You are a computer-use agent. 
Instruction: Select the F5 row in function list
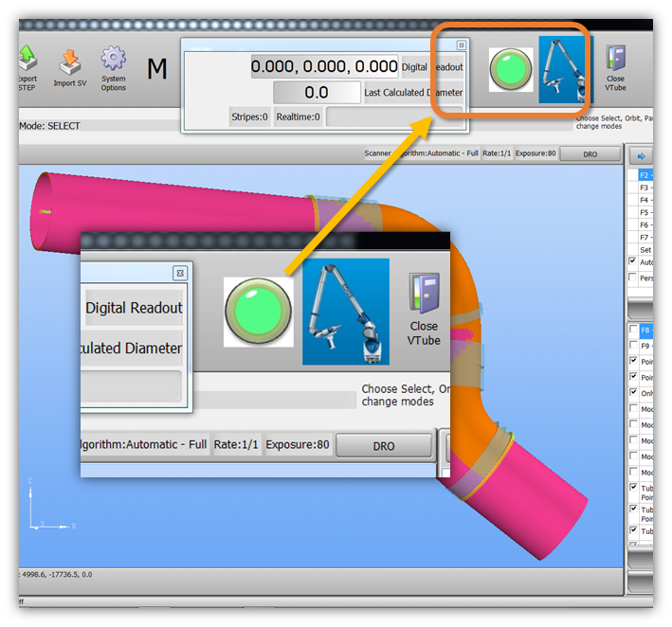tap(649, 212)
